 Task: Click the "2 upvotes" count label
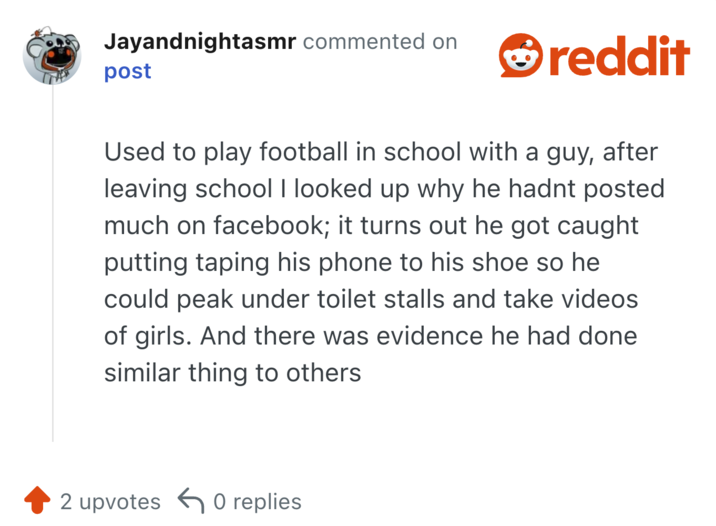110,501
